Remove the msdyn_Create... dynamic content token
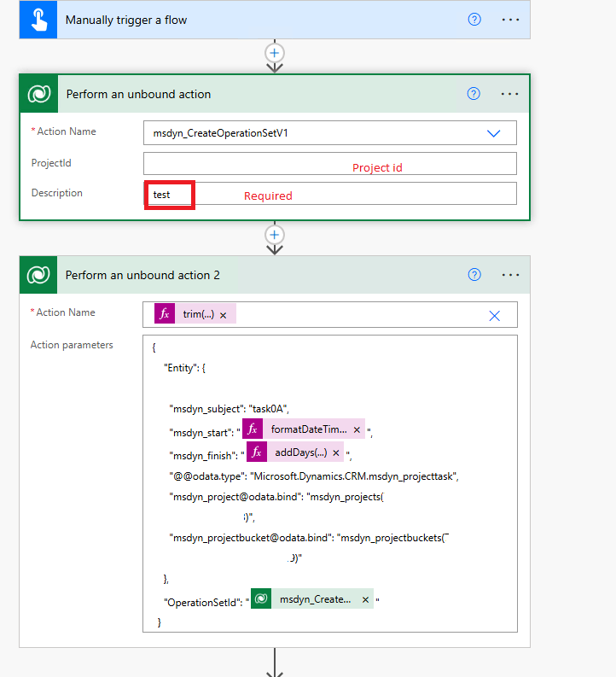Image resolution: width=616 pixels, height=677 pixels. [365, 599]
